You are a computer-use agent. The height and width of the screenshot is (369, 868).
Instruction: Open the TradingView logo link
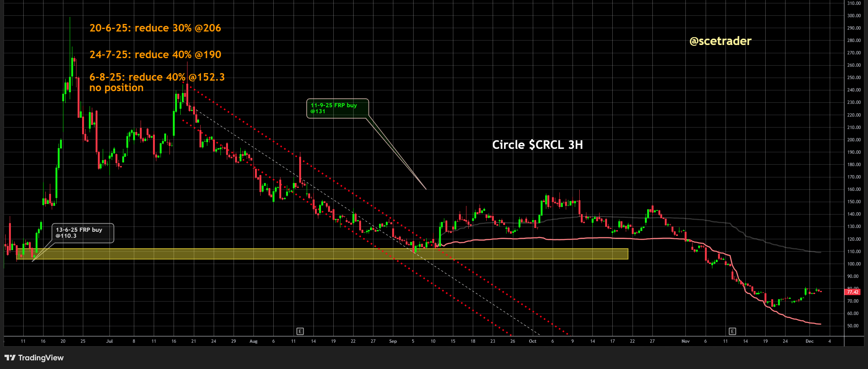pyautogui.click(x=34, y=358)
